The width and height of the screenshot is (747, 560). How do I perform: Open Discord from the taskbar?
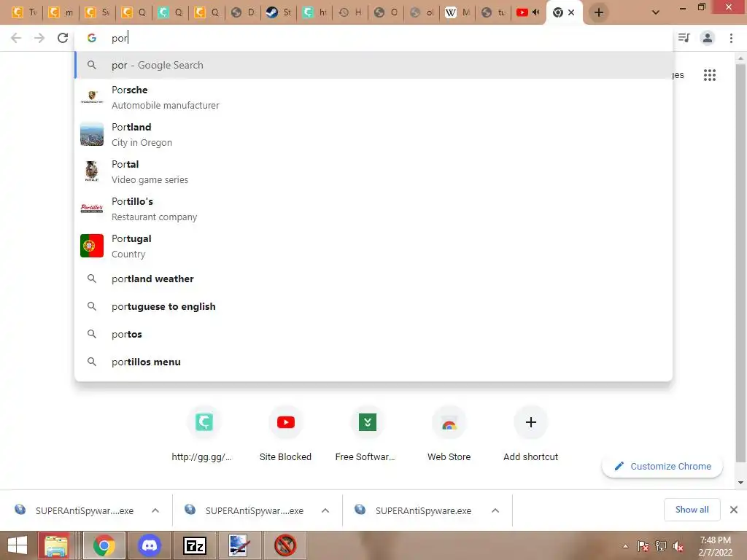(x=149, y=545)
